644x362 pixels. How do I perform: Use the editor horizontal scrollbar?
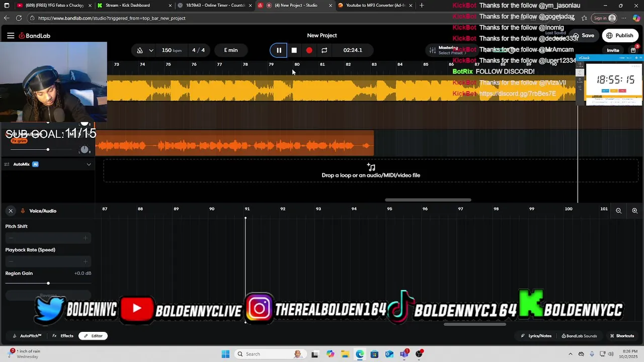[474, 324]
